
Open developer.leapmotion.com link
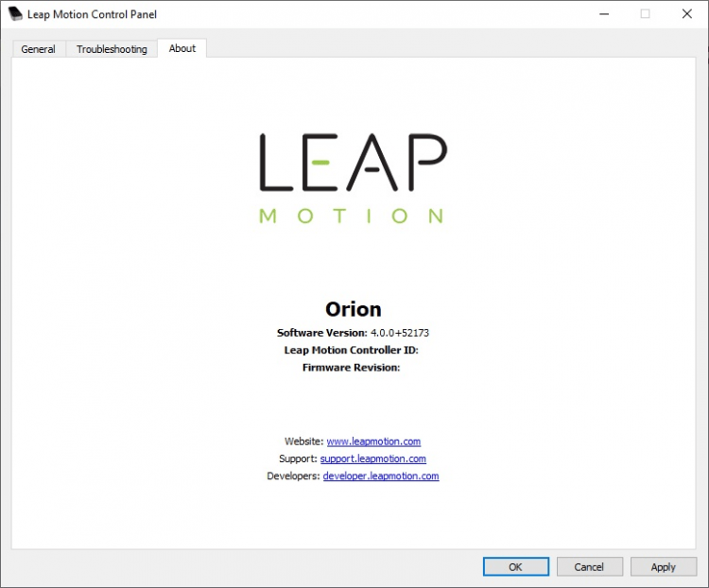[381, 476]
